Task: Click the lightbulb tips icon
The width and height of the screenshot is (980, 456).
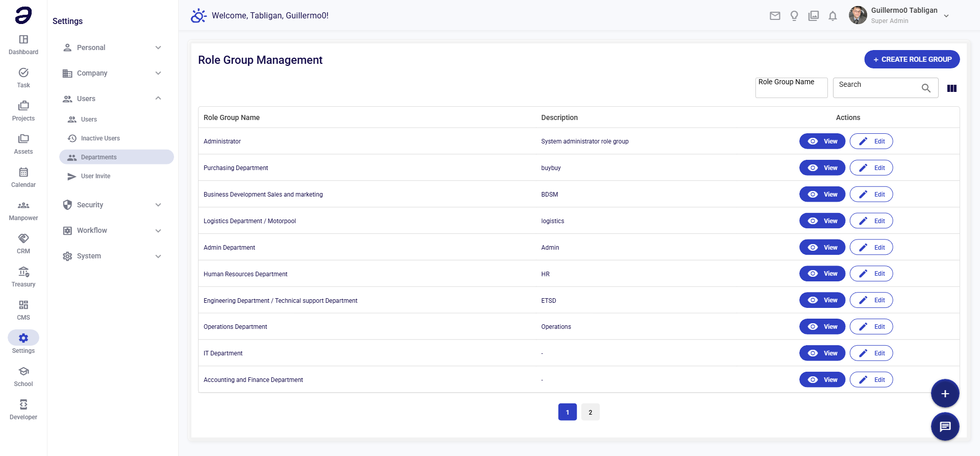Action: pyautogui.click(x=794, y=16)
